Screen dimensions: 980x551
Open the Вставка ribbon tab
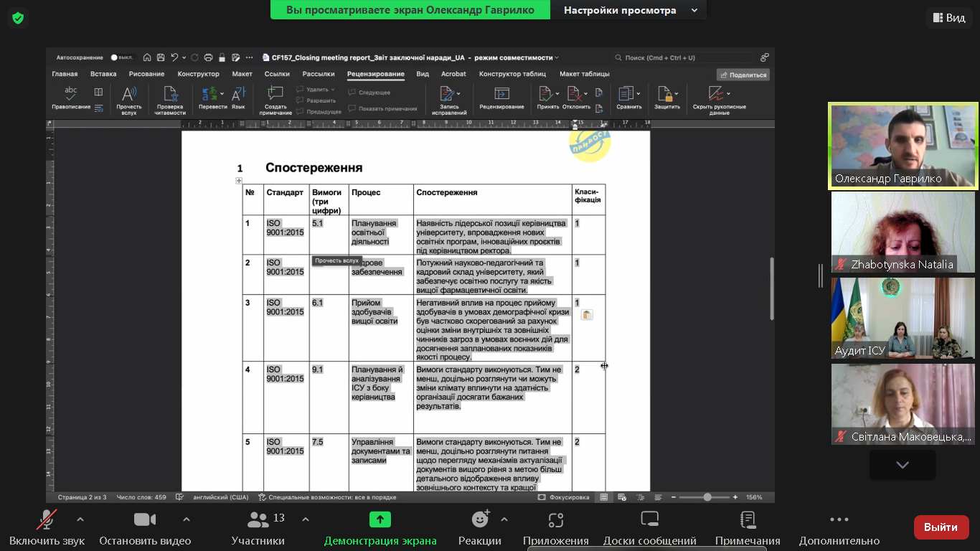[103, 74]
